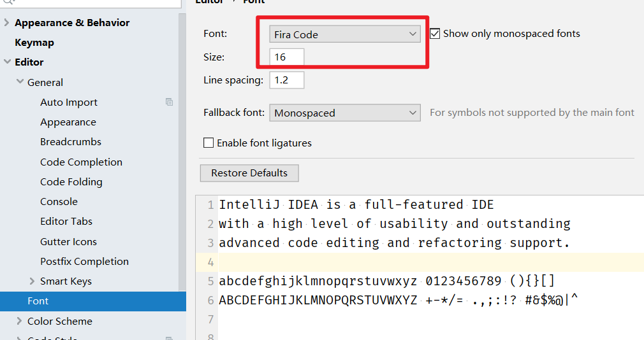Collapse the Editor tree node

(8, 62)
